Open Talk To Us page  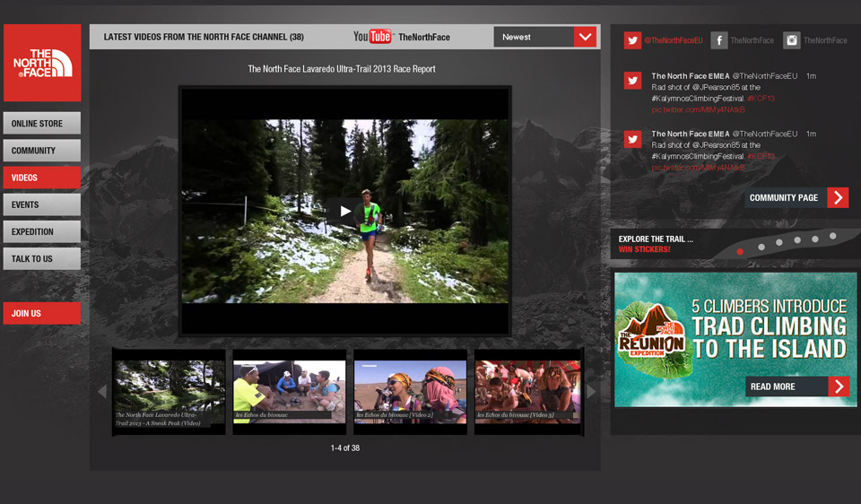(x=42, y=258)
